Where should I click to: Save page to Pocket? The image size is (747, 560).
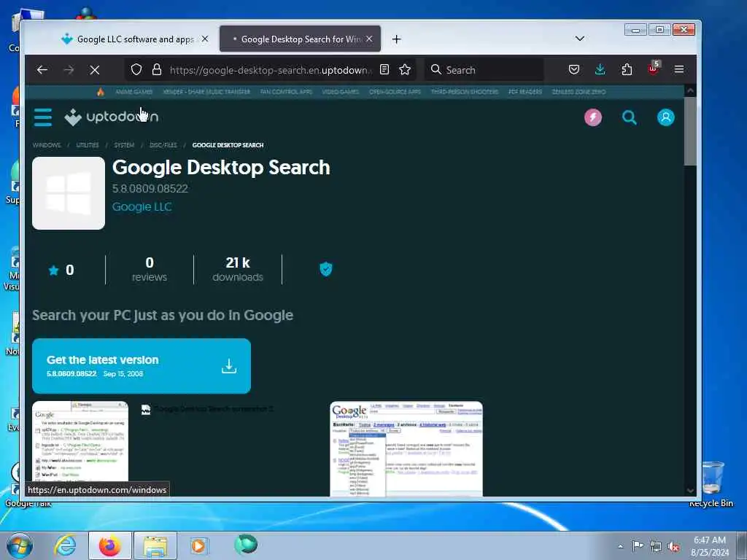coord(574,69)
